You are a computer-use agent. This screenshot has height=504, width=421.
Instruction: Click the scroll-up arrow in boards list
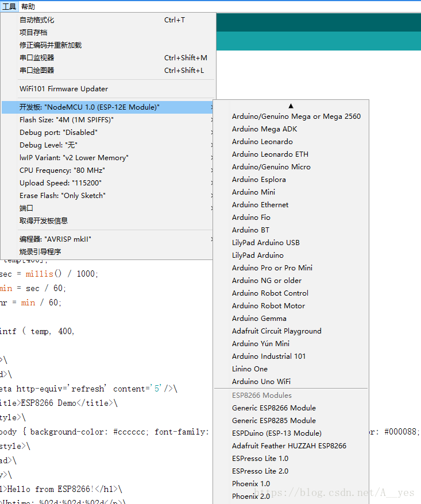[x=291, y=106]
